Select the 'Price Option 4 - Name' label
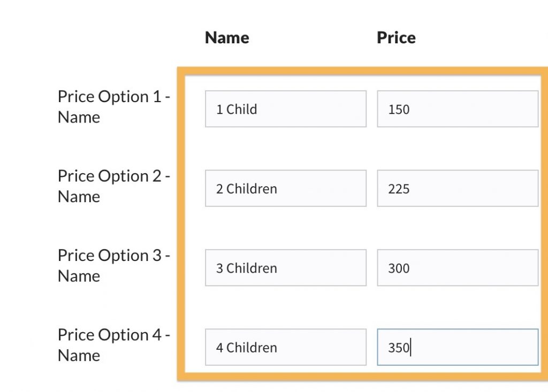The width and height of the screenshot is (548, 392). (x=113, y=345)
